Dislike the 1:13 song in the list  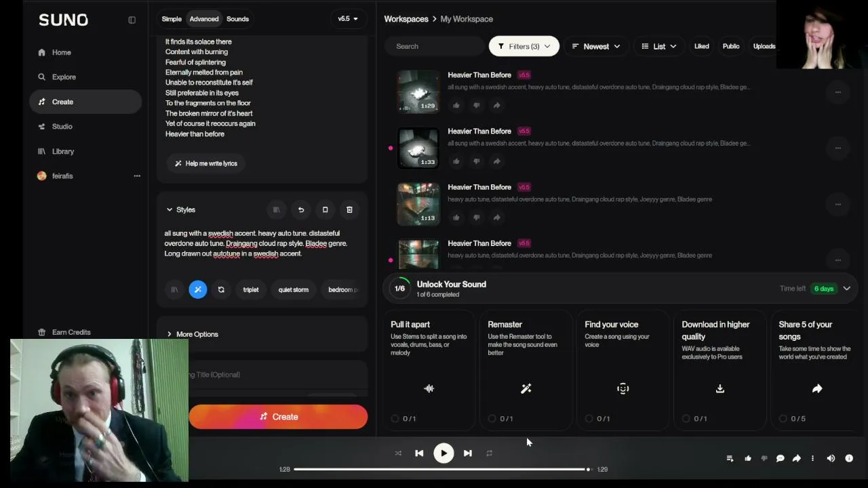[477, 218]
